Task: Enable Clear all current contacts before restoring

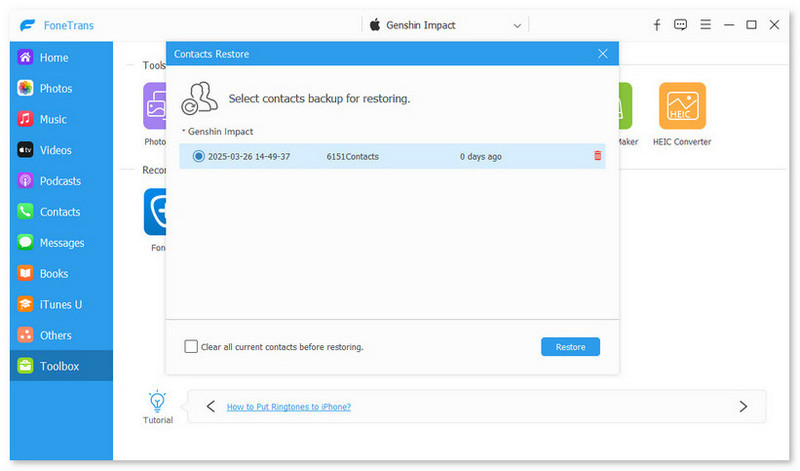Action: 191,346
